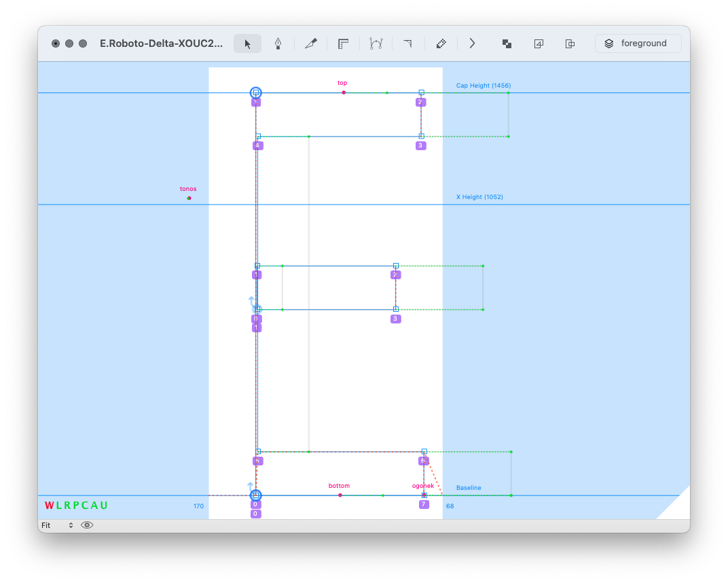Toggle the eye display options icon
This screenshot has width=728, height=583.
point(87,525)
